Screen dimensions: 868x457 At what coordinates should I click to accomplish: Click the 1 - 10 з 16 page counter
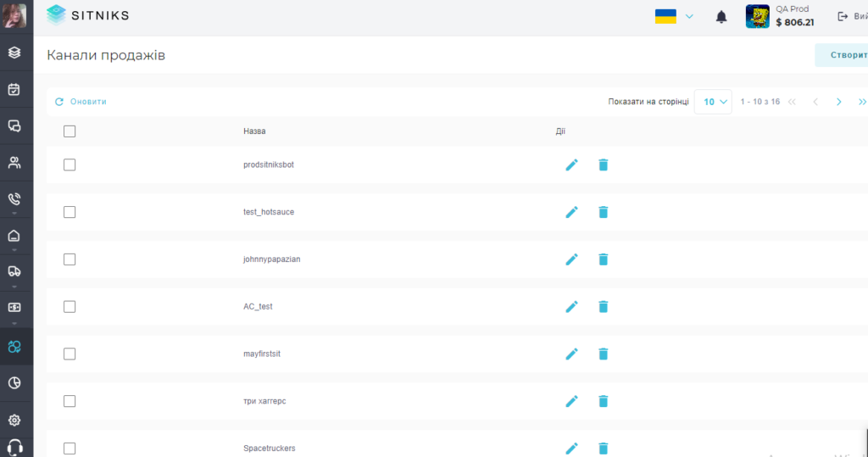click(760, 102)
